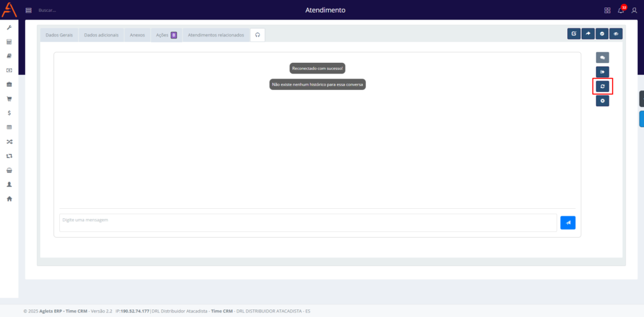Switch to the Anexos tab

click(x=137, y=35)
